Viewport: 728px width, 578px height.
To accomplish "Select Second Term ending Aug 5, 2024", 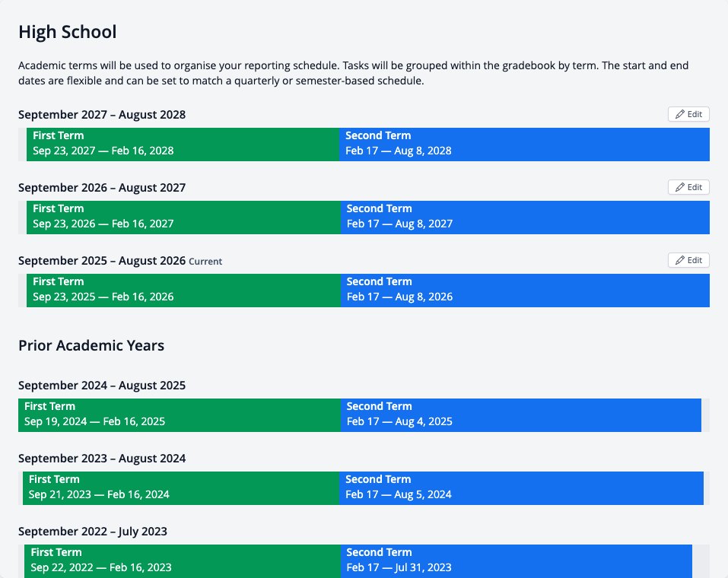I will click(521, 488).
